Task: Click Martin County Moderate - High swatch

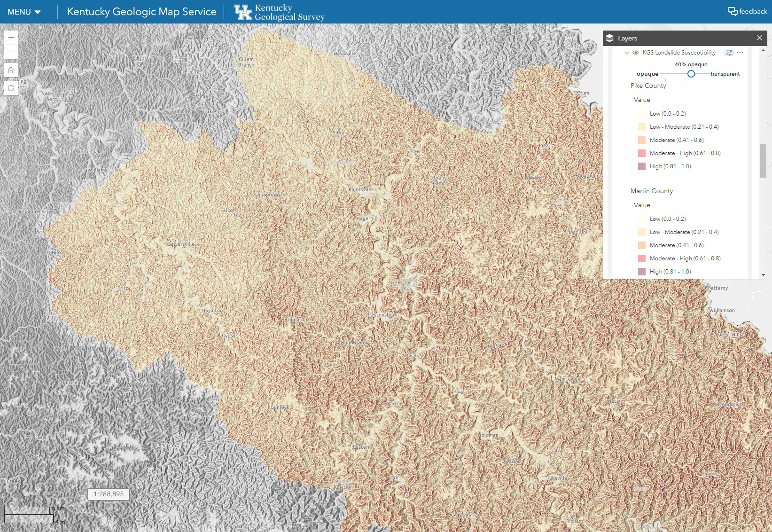Action: tap(642, 258)
